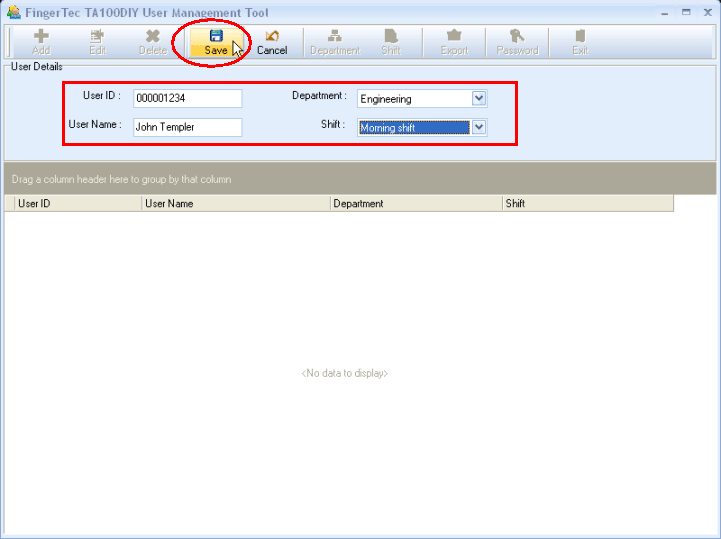Screen dimensions: 721x539
Task: Close the User Management Tool window
Action: pyautogui.click(x=708, y=12)
